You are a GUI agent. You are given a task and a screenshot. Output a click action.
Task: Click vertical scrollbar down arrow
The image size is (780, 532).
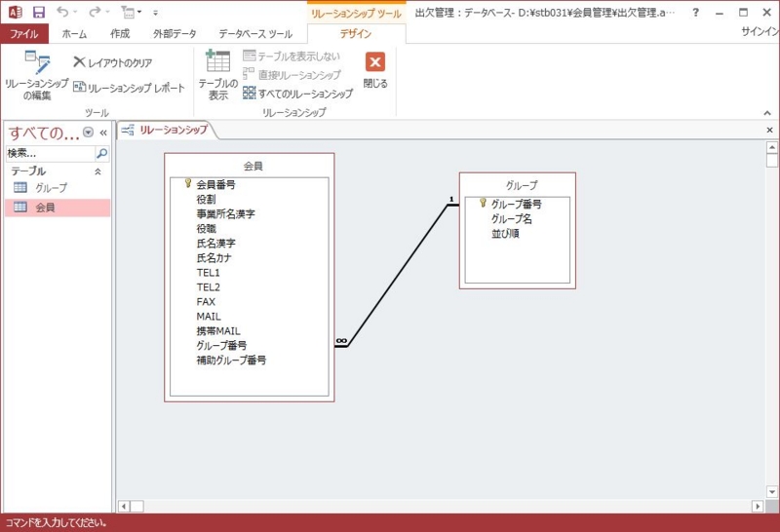tap(772, 492)
